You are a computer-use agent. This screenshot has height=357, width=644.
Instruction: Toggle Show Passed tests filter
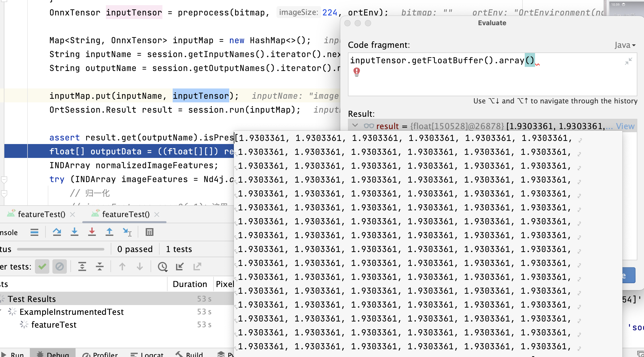tap(42, 266)
